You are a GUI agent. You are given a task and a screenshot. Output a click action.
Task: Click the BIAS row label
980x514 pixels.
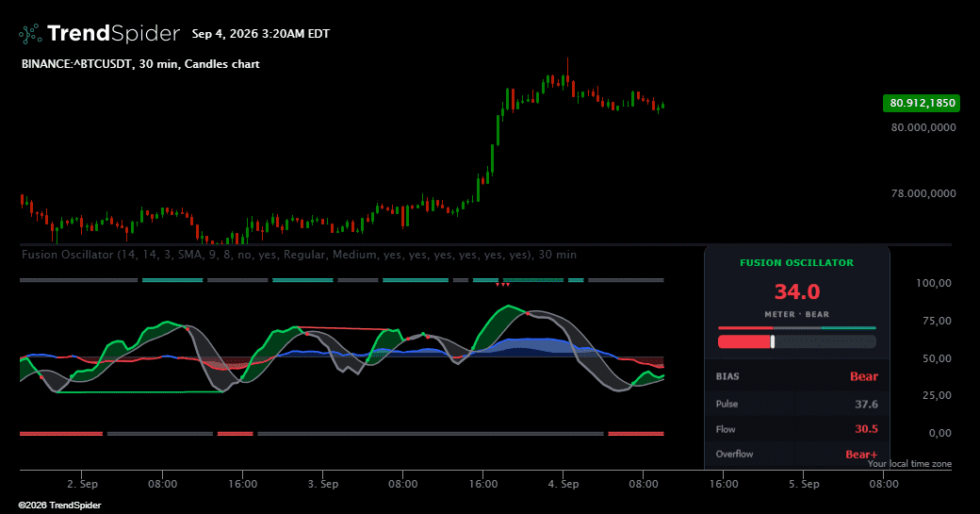pyautogui.click(x=727, y=376)
